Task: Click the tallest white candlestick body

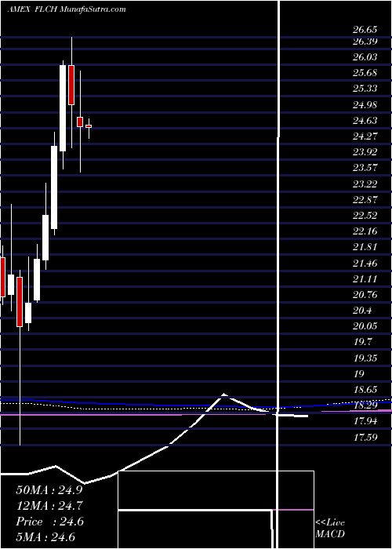Action: (63, 108)
